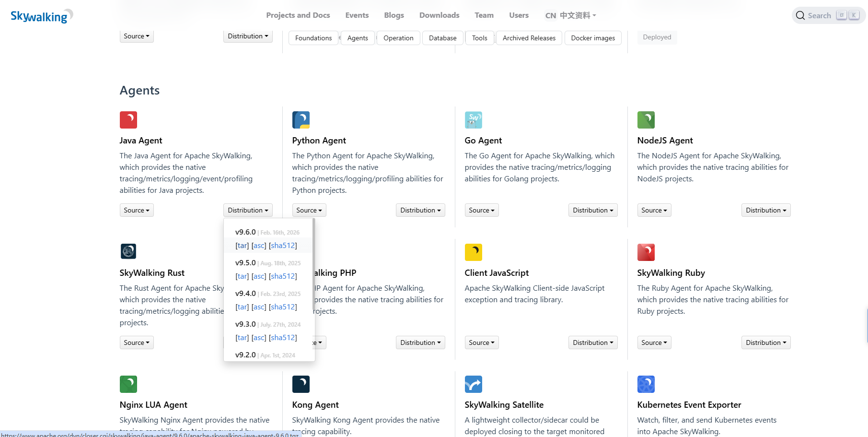The height and width of the screenshot is (437, 868).
Task: Open the v9.3.0 asc signature link
Action: pos(259,338)
